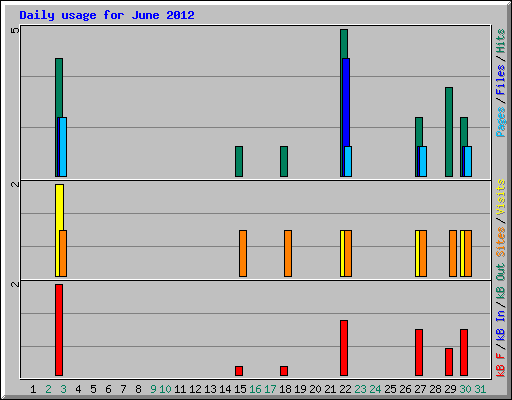512x400 pixels.
Task: Click day label "1" on the axis
Action: point(33,389)
